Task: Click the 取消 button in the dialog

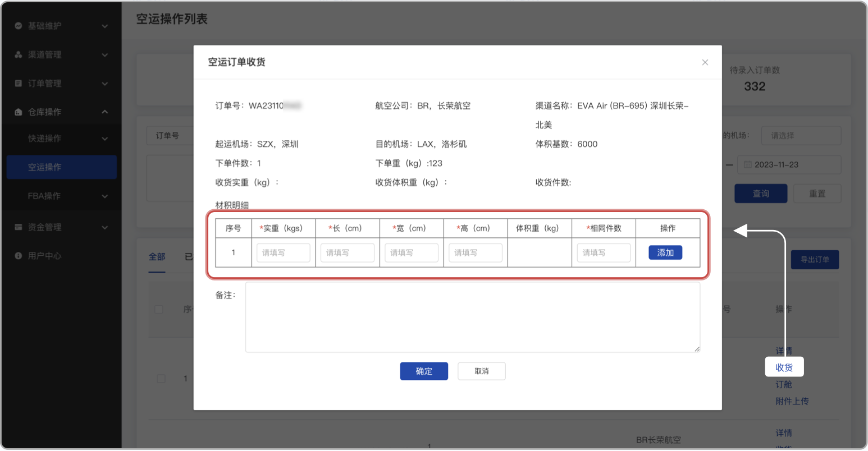Action: click(x=481, y=371)
